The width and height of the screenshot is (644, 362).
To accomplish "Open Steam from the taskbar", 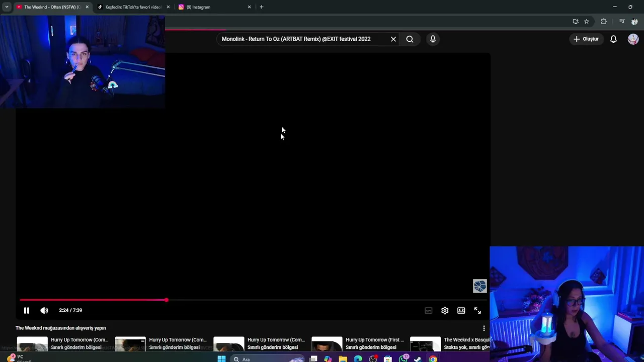I will (418, 359).
